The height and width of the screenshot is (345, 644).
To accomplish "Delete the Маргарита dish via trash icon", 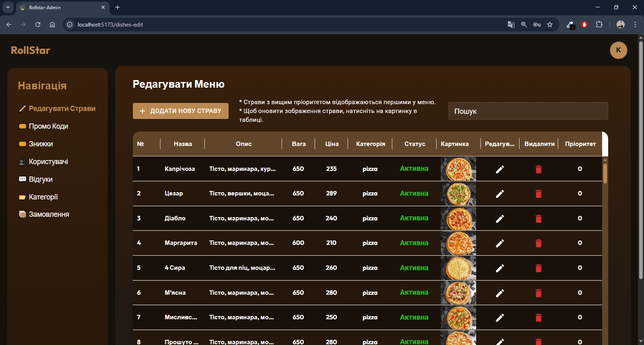I will click(539, 243).
